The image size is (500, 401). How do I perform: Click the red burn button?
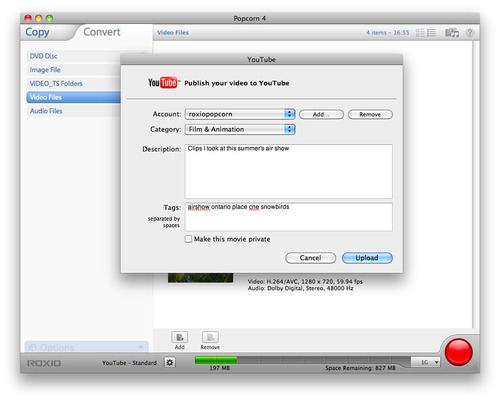pyautogui.click(x=459, y=352)
